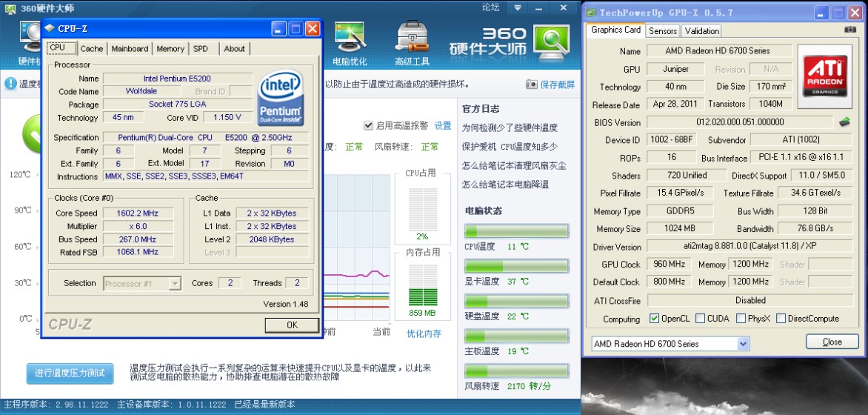This screenshot has width=868, height=415.
Task: Switch to the Sensors tab in GPU-Z
Action: click(663, 31)
